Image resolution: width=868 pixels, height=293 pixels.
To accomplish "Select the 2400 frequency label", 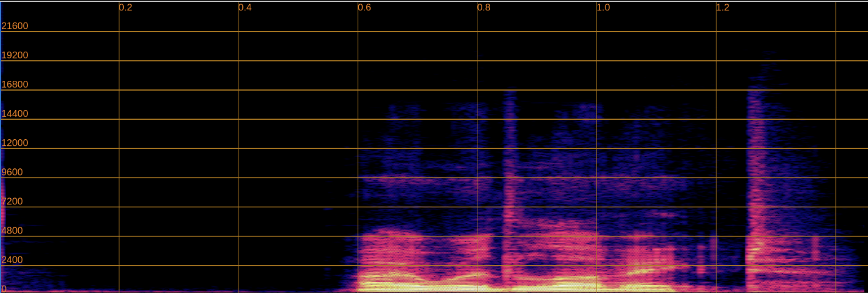I will [x=12, y=260].
